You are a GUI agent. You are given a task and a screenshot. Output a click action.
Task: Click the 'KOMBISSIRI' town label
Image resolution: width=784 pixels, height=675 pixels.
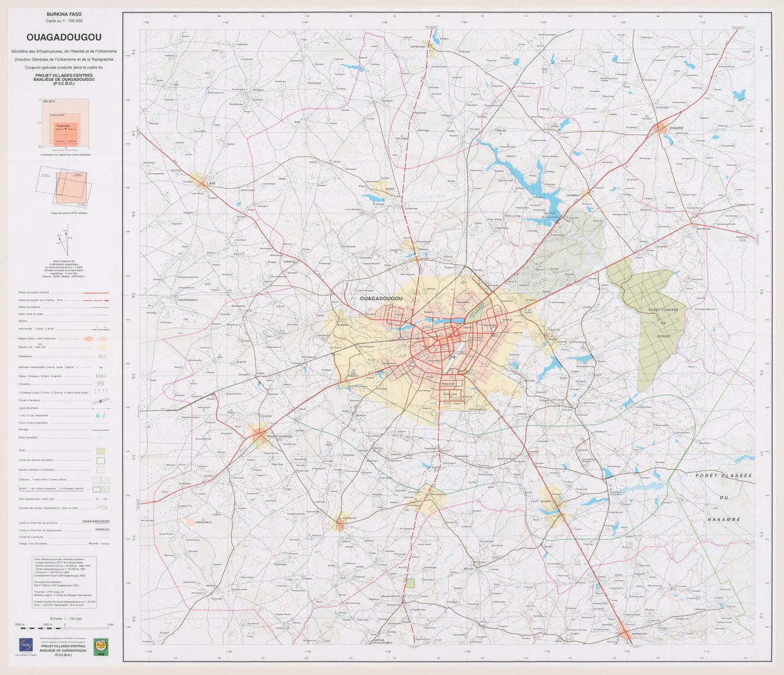click(x=639, y=633)
